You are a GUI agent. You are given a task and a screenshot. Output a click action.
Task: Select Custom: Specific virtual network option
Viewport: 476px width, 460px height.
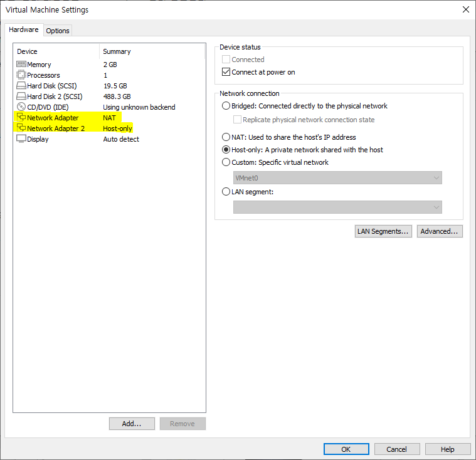pyautogui.click(x=226, y=162)
